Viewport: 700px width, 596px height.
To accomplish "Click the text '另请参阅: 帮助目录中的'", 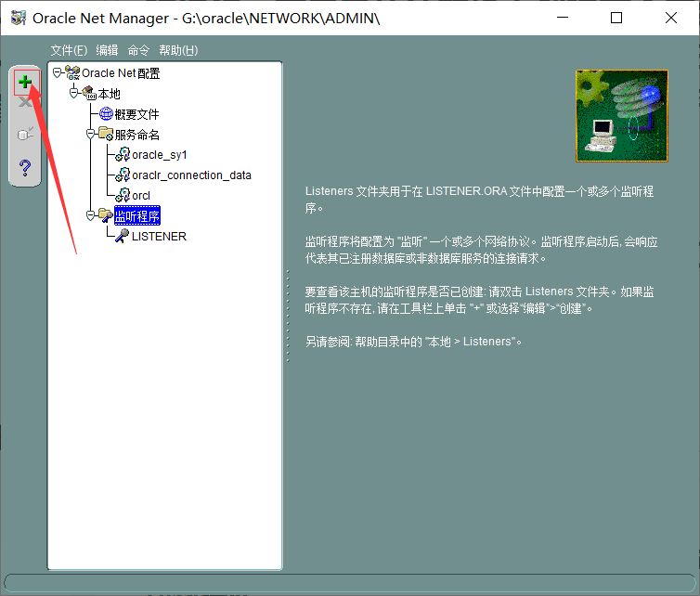I will [364, 342].
